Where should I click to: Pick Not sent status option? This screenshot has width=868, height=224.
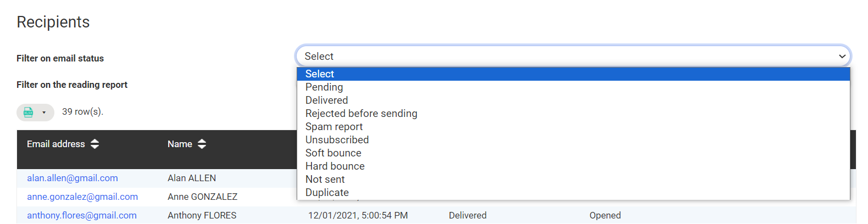[x=325, y=180]
